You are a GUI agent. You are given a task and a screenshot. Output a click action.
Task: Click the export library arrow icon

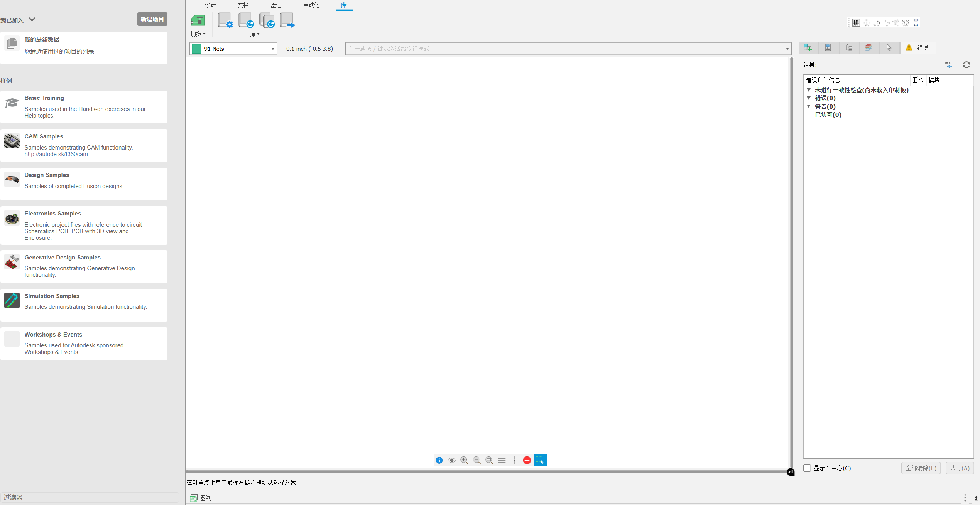coord(287,20)
